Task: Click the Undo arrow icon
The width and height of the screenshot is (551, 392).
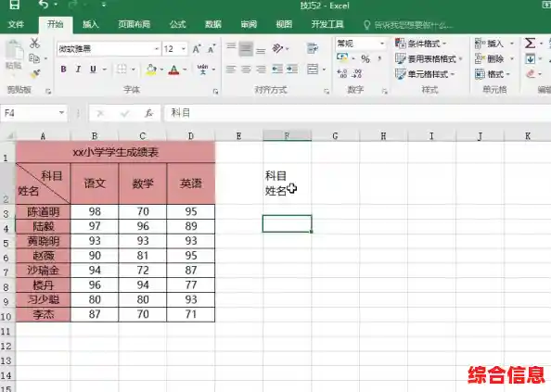Action: pos(44,5)
